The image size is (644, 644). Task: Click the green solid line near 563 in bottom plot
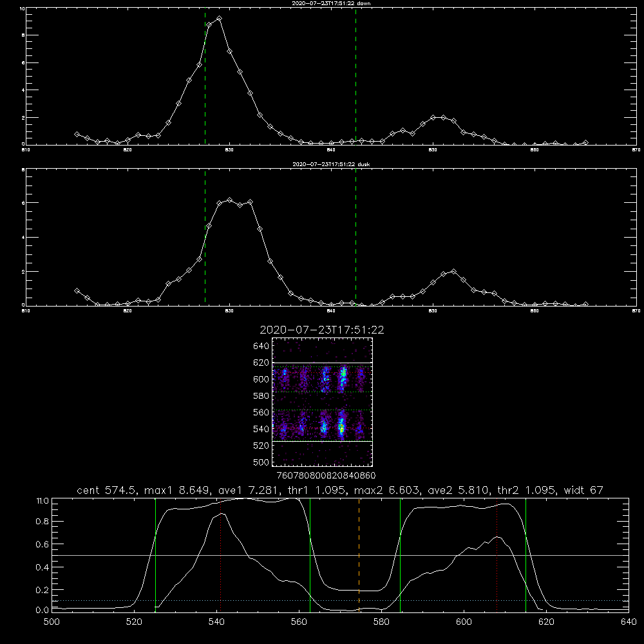(x=310, y=555)
